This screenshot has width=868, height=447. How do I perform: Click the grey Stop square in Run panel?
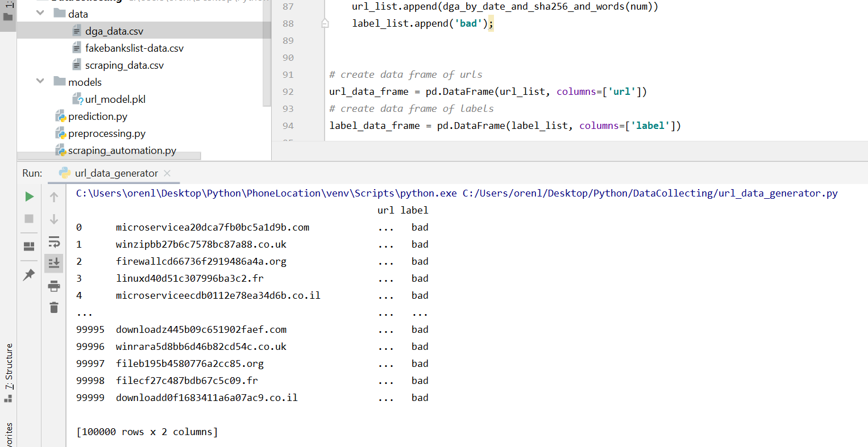click(29, 219)
